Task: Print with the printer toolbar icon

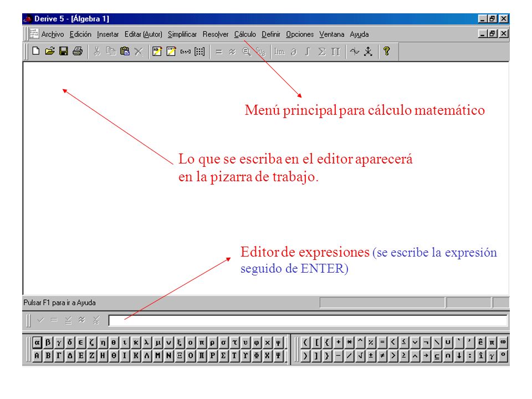Action: point(78,51)
